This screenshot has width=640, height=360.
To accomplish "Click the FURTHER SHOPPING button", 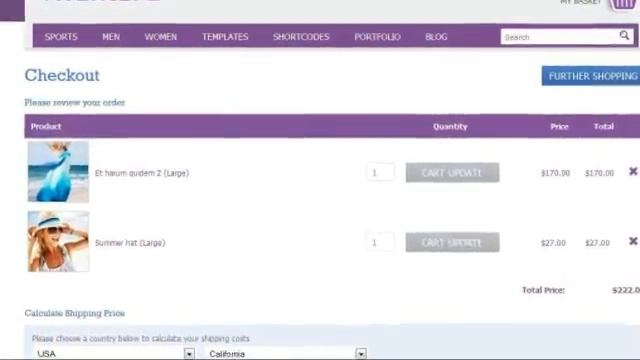I will coord(591,76).
